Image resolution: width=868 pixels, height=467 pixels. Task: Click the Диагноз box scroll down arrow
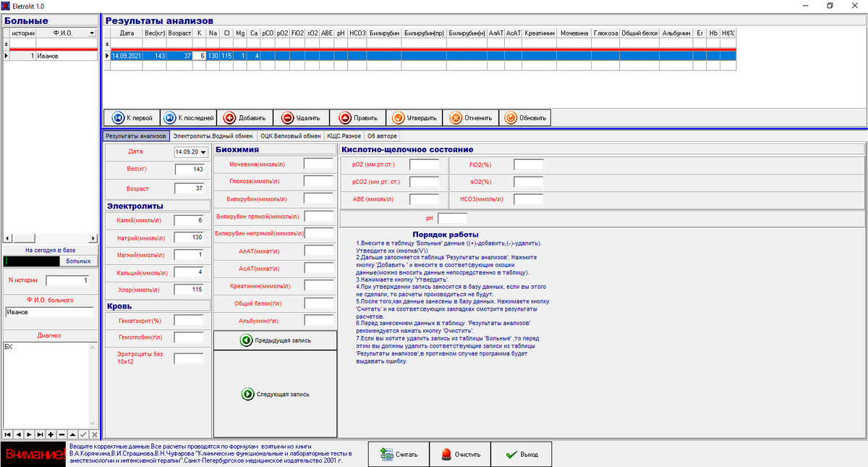93,424
